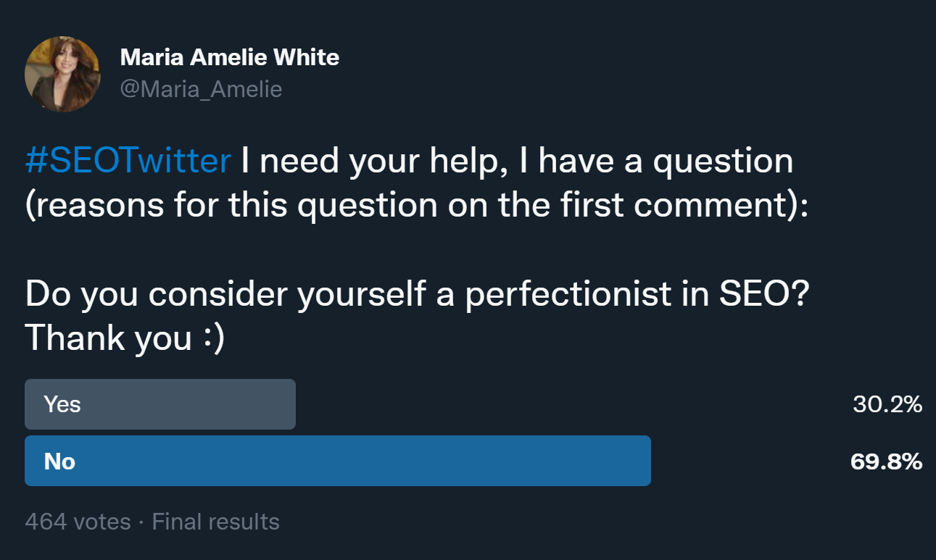
Task: Open the Maria Amelie White display name
Action: click(x=229, y=57)
